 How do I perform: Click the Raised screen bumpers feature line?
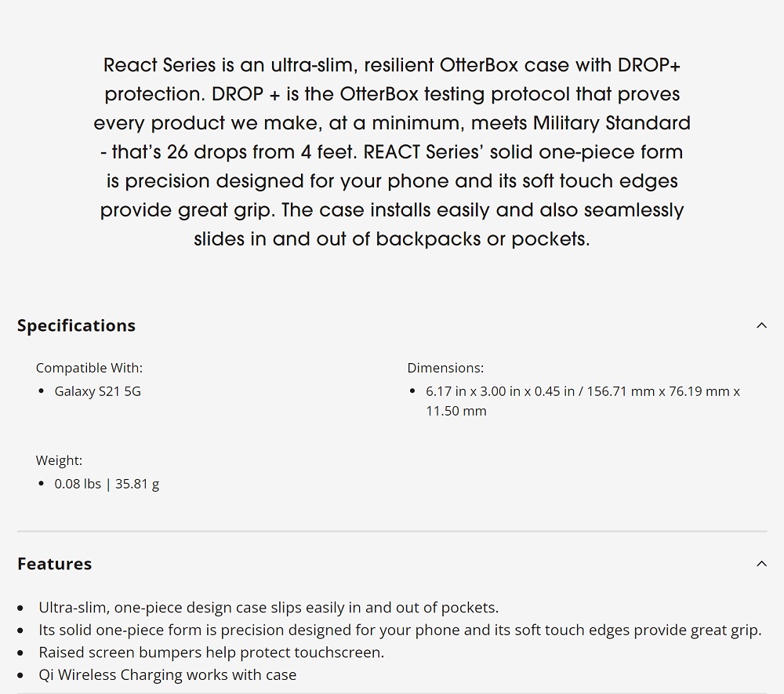(212, 652)
